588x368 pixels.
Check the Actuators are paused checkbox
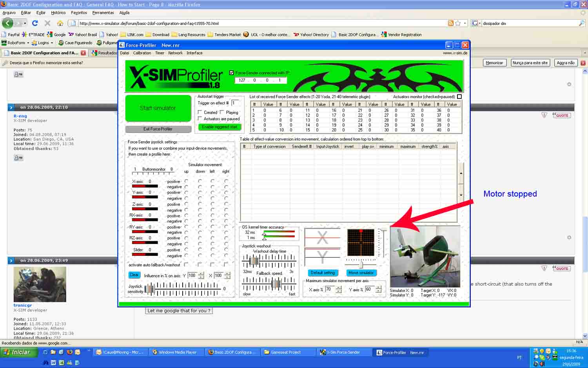coord(200,118)
